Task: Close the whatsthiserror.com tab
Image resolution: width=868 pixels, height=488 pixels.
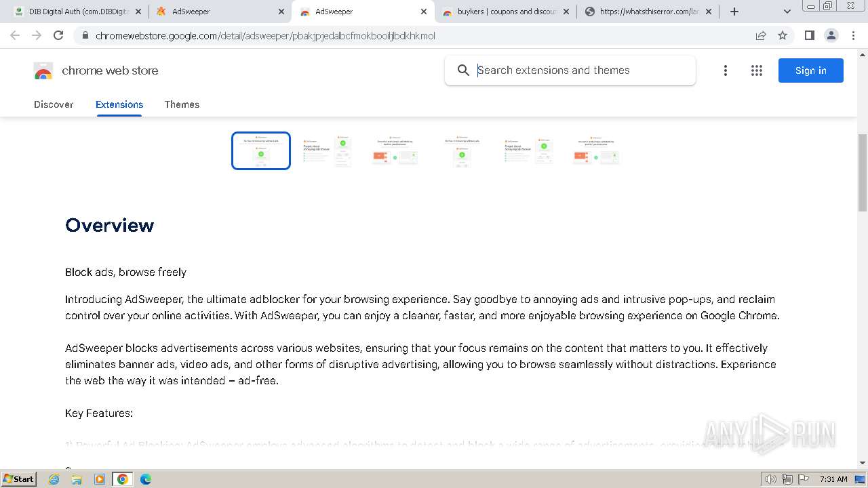Action: [709, 12]
